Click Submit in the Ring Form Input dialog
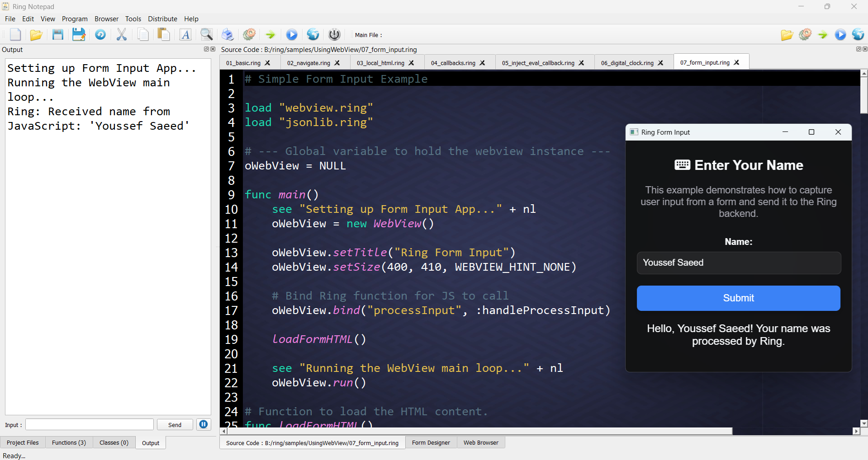868x460 pixels. click(x=738, y=298)
